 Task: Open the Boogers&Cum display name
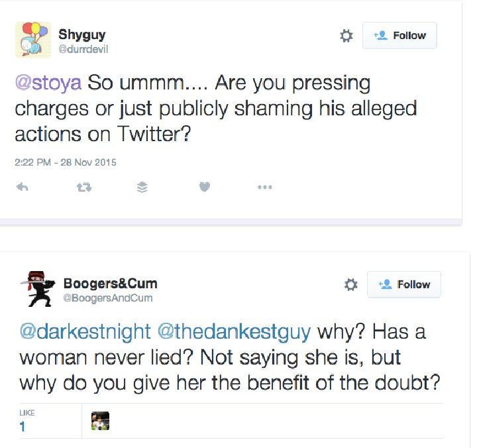click(111, 284)
